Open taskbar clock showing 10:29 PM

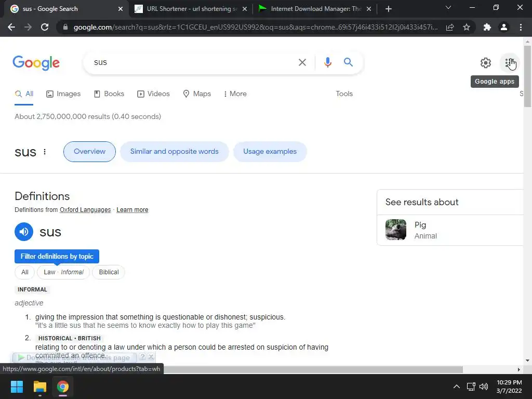(x=509, y=387)
